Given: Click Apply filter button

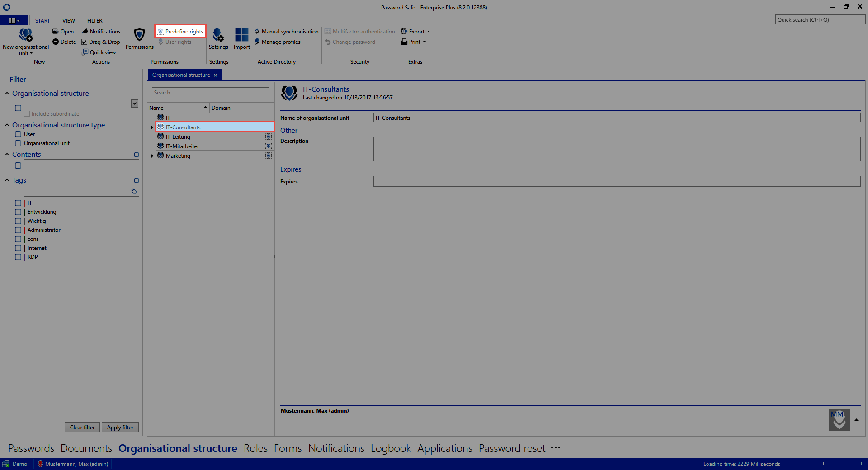Looking at the screenshot, I should [120, 428].
